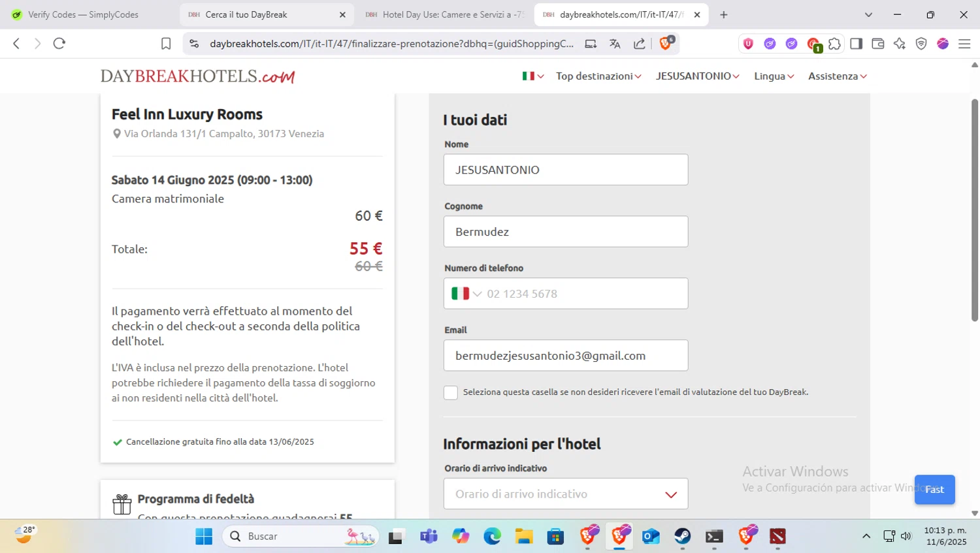Screen dimensions: 980x553
Task: Click the Bitwarden-style red shield extension
Action: point(749,44)
